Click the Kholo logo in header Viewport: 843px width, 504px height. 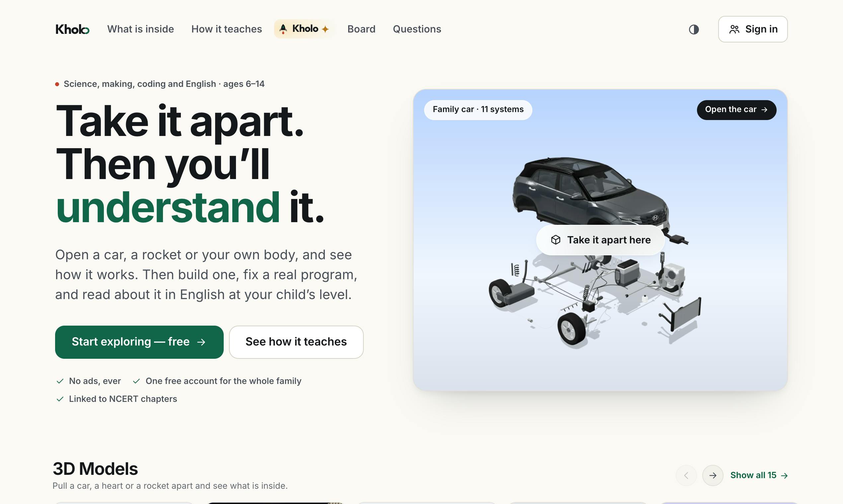click(x=72, y=29)
